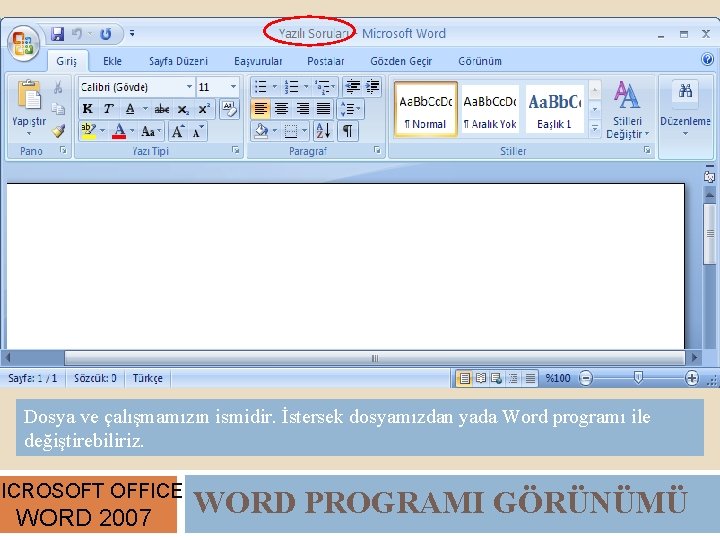Redo action in the quick access toolbar
Image resolution: width=720 pixels, height=540 pixels.
click(106, 34)
